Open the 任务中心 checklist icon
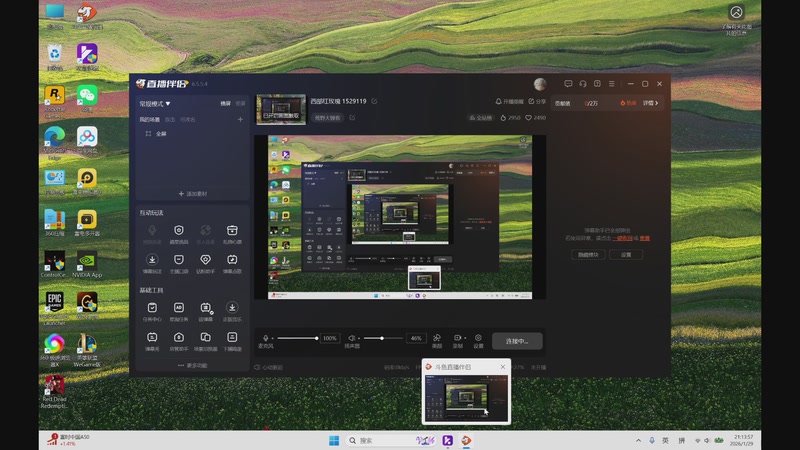This screenshot has width=800, height=450. coord(152,308)
